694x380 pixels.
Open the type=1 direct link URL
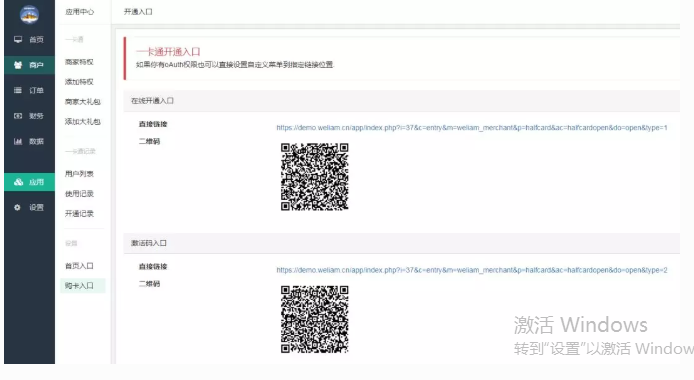coord(472,128)
